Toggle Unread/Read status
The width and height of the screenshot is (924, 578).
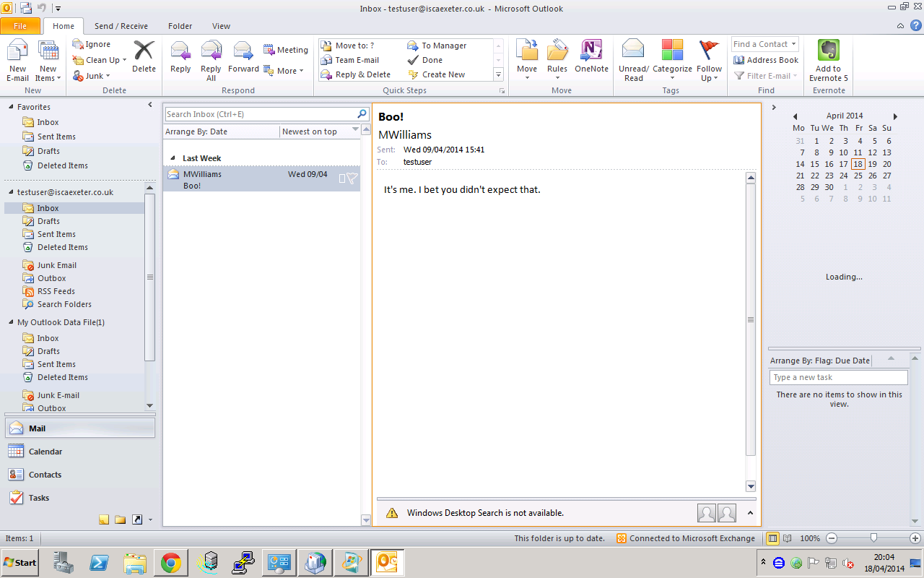[633, 61]
